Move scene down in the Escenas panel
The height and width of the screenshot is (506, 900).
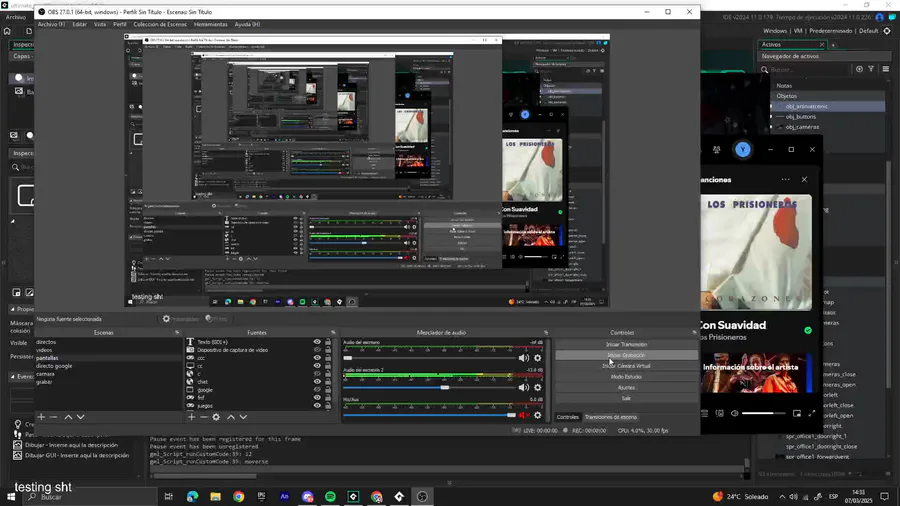coord(80,417)
